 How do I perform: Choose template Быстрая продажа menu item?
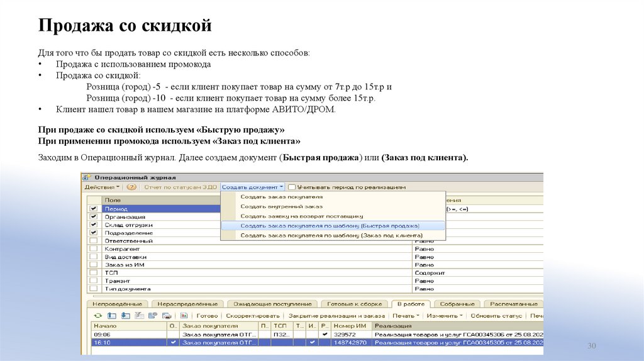pos(333,226)
